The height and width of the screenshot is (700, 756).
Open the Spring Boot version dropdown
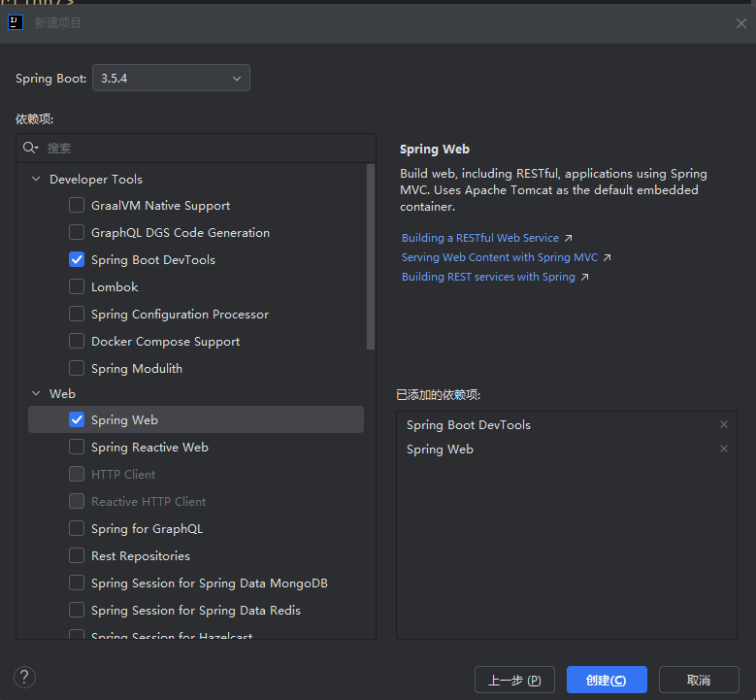[171, 78]
